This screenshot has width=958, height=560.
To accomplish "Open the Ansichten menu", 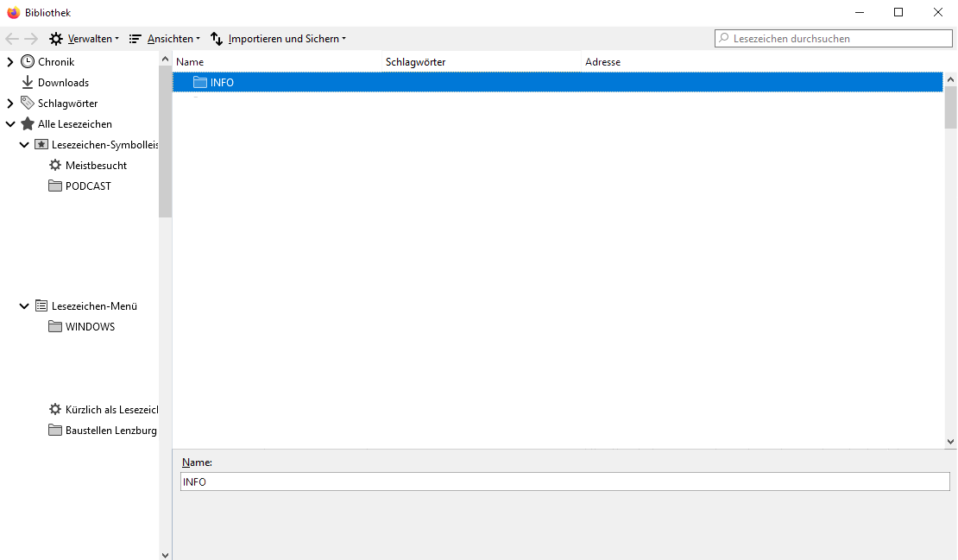I will point(164,39).
